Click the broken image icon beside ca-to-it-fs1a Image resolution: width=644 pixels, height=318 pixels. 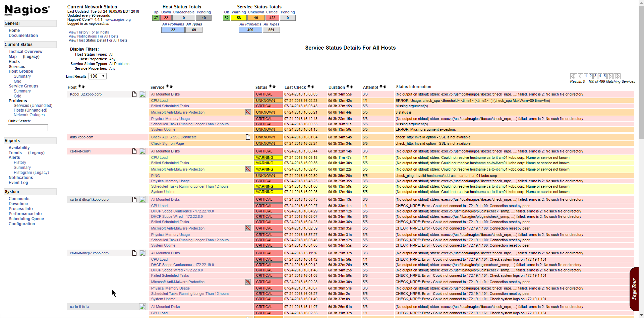click(x=142, y=307)
